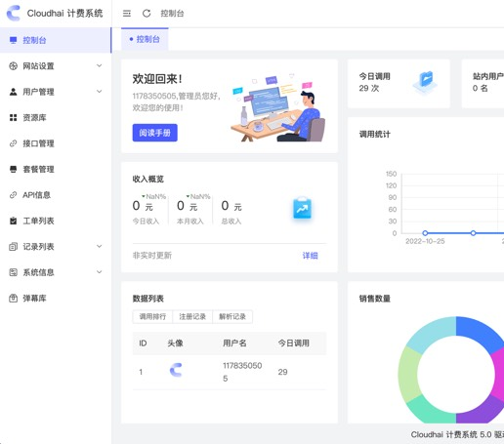Click the second chart data point
This screenshot has height=444, width=504.
473,233
